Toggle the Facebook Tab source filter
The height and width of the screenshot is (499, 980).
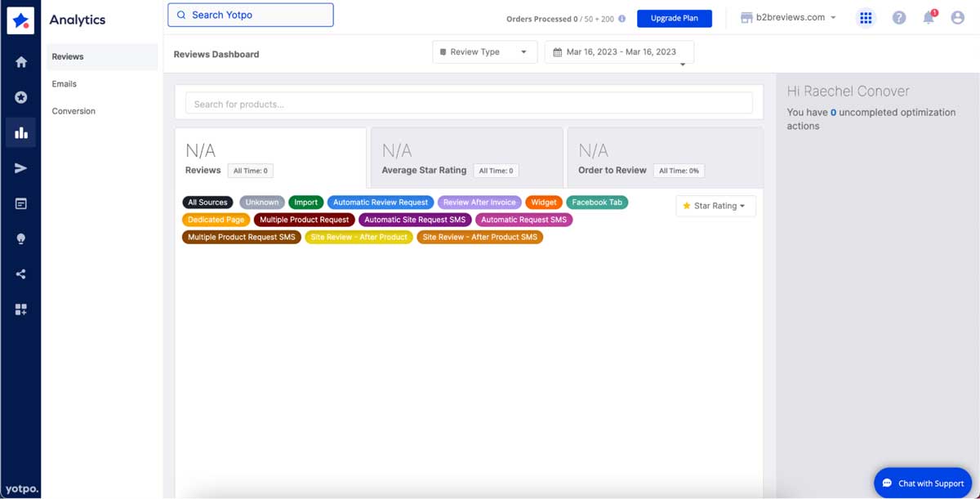(597, 202)
